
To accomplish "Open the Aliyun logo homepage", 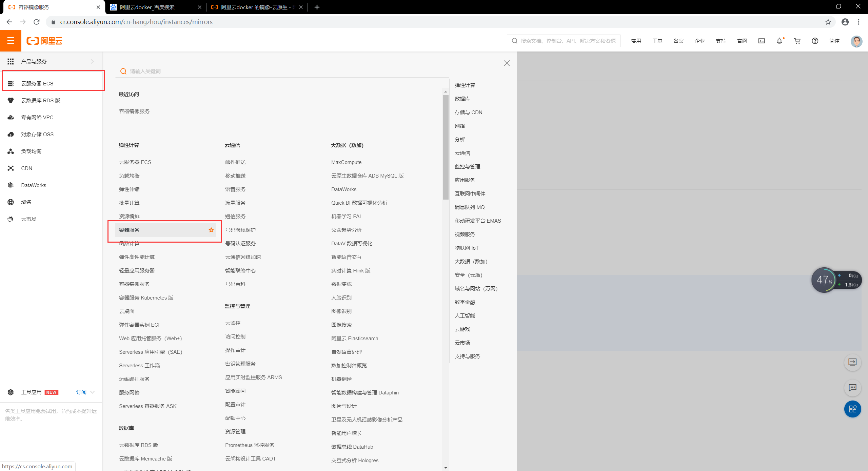I will pyautogui.click(x=44, y=41).
